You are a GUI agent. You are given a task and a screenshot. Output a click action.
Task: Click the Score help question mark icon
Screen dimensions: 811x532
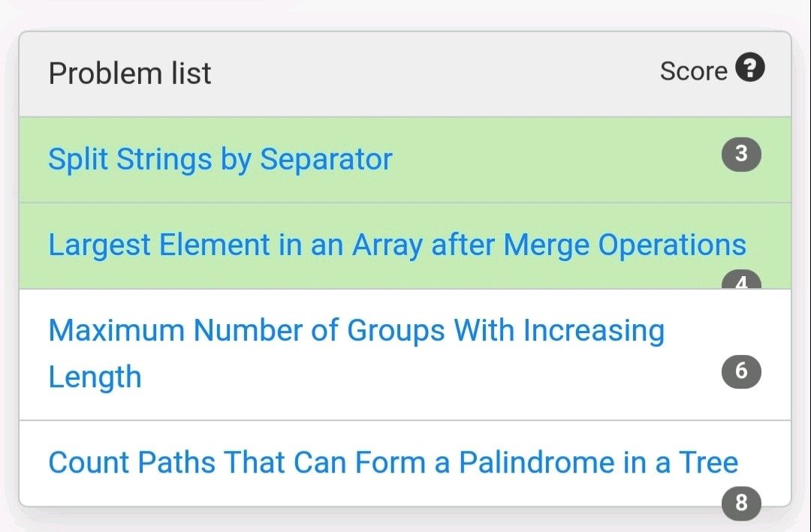(749, 68)
